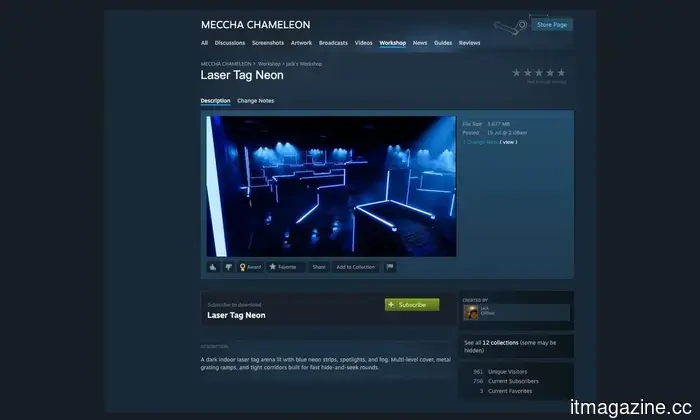Click the Subscribe to download label
Screen dimensions: 700x420
coord(234,304)
